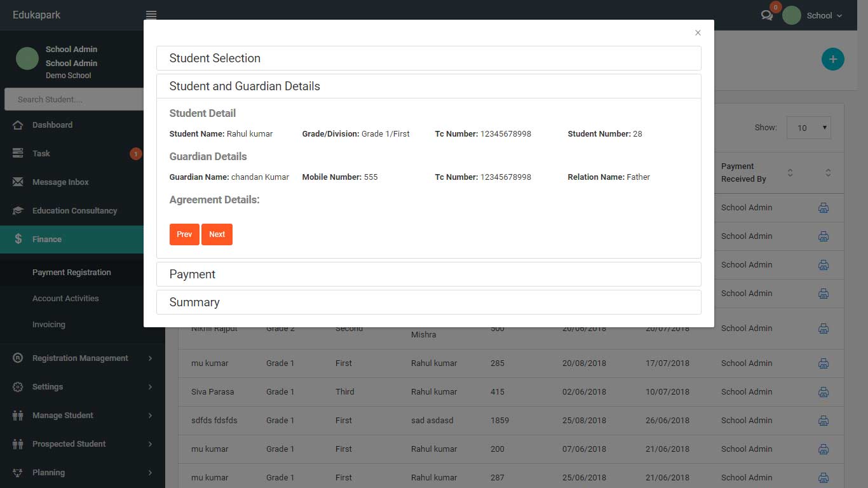Screen dimensions: 868x488
Task: Print the mu kumar payment with amount 287
Action: pyautogui.click(x=824, y=478)
